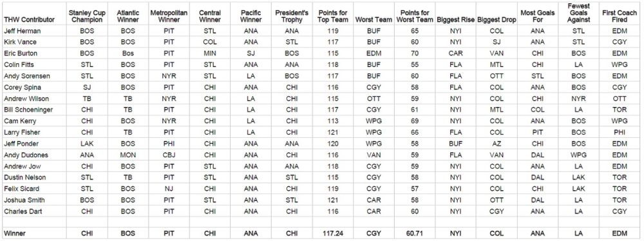Select the Stanley Cup Champion column header
The image size is (644, 241).
tap(87, 16)
